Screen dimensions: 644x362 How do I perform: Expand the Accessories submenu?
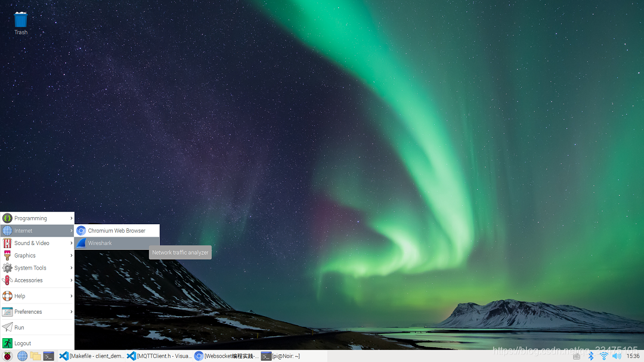click(x=38, y=280)
